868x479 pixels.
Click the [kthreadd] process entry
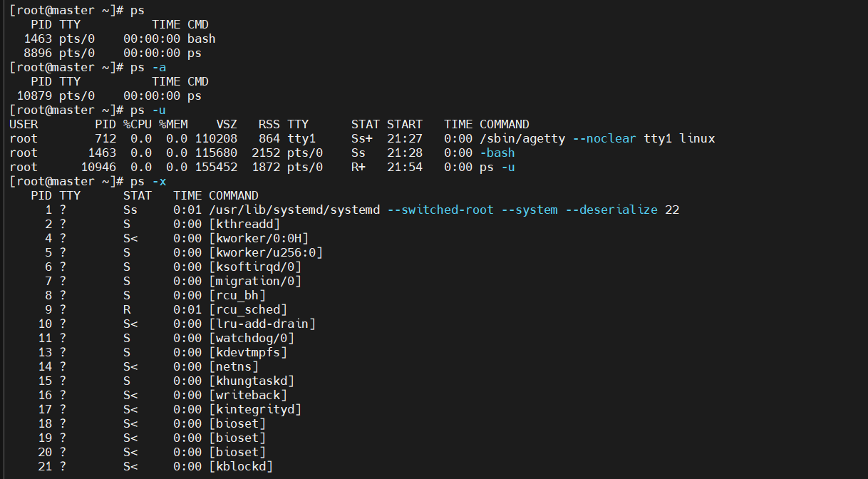244,224
